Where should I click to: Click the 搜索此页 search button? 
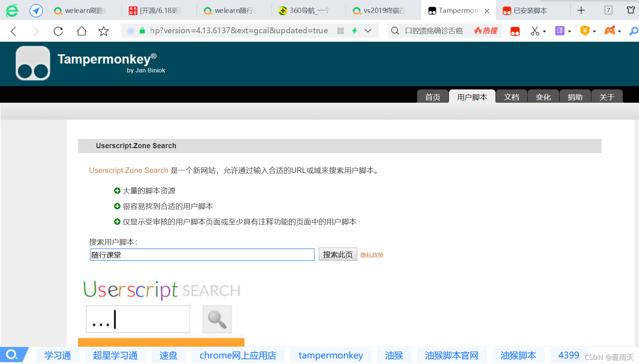[338, 254]
